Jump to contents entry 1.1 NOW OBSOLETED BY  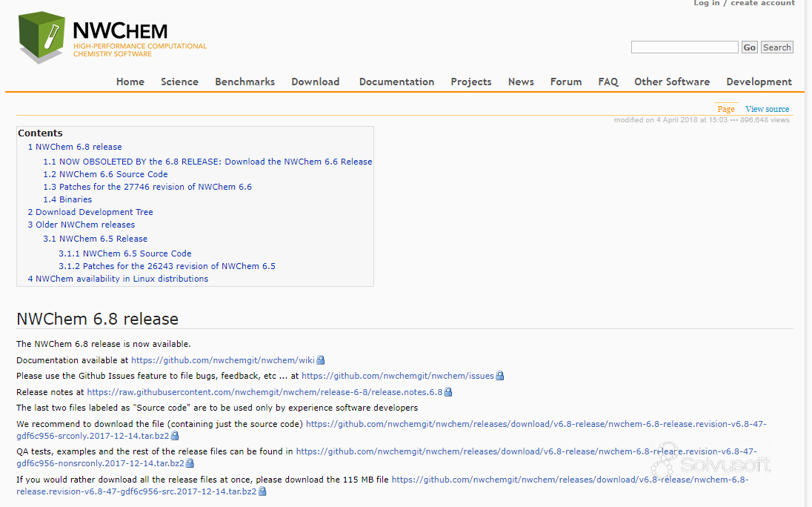click(x=207, y=162)
